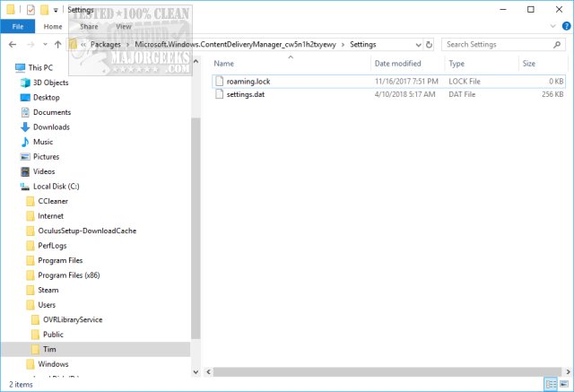Image resolution: width=574 pixels, height=392 pixels.
Task: Open the Internet folder
Action: point(50,216)
